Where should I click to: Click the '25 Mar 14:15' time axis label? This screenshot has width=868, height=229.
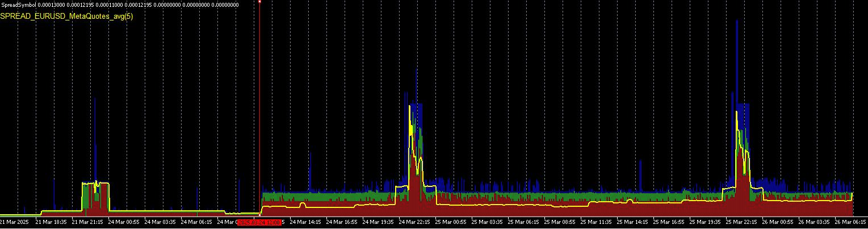click(633, 222)
